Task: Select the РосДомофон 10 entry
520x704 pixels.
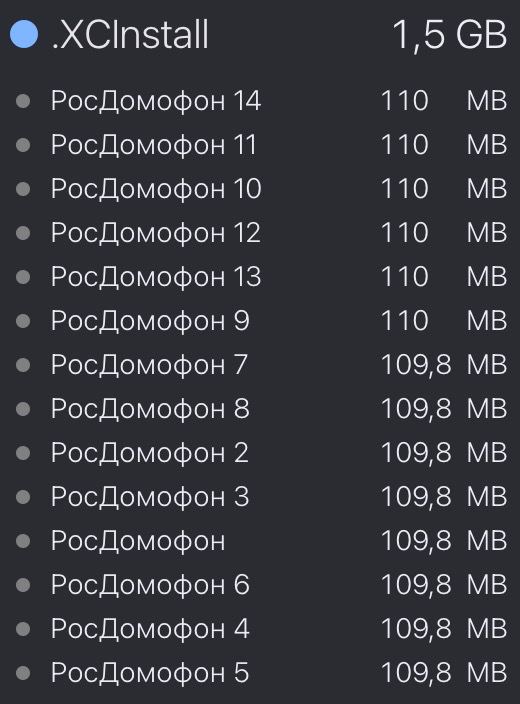Action: (260, 189)
